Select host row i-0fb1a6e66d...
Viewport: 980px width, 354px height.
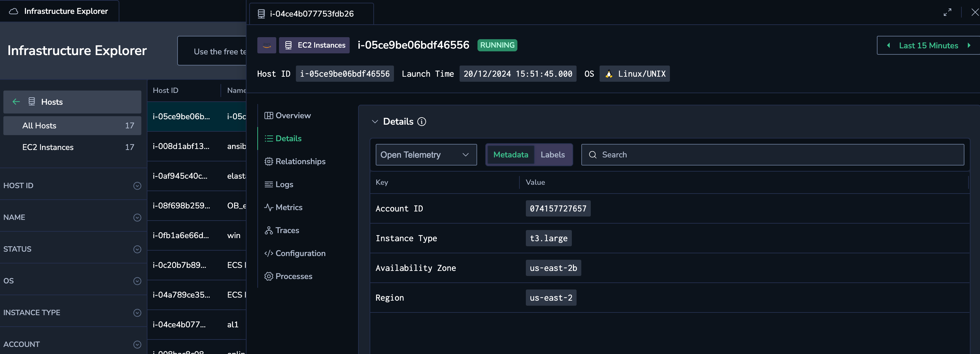(x=197, y=235)
